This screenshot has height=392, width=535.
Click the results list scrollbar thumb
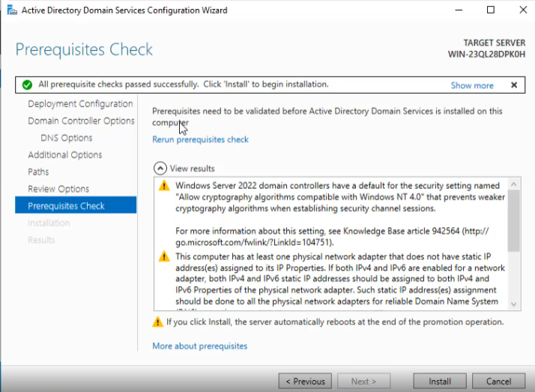[x=513, y=221]
